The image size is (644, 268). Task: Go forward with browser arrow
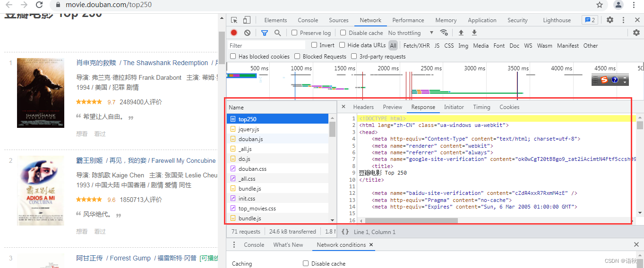pyautogui.click(x=24, y=5)
